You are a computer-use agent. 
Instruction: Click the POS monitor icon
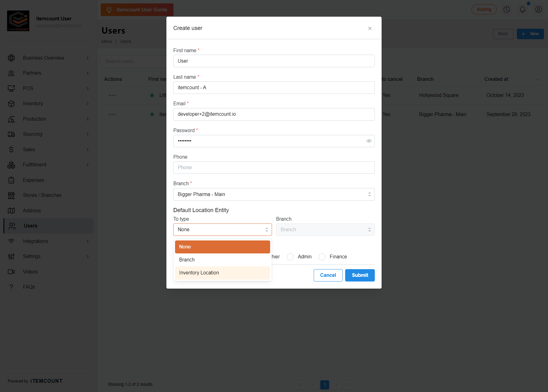coord(11,89)
